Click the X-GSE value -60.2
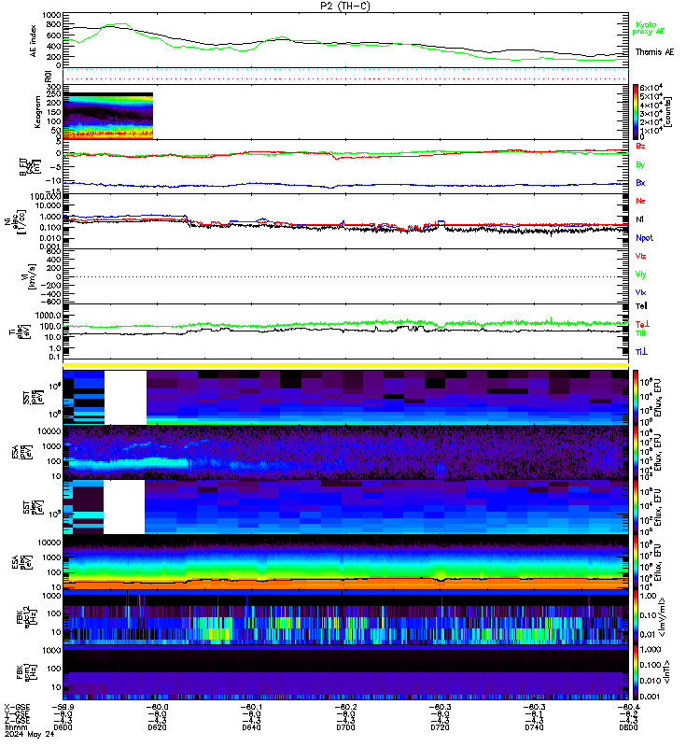The height and width of the screenshot is (747, 700). click(345, 707)
